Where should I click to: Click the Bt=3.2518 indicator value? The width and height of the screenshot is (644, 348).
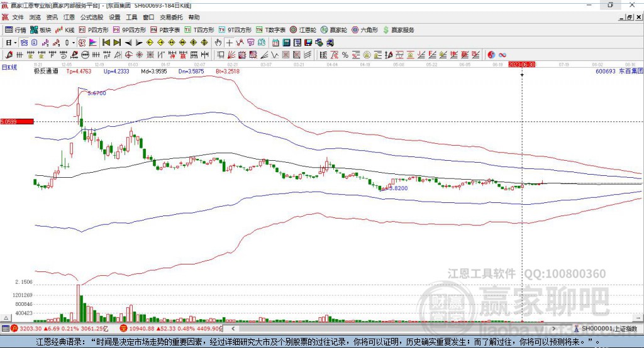tap(228, 71)
